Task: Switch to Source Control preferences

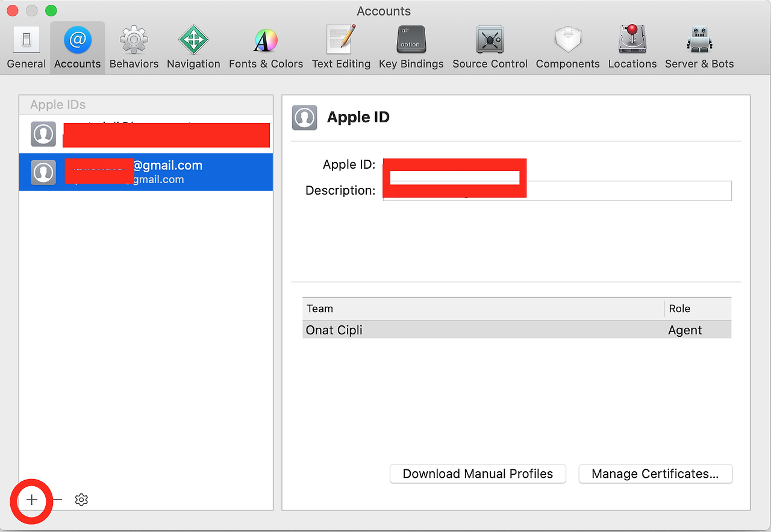Action: [490, 48]
